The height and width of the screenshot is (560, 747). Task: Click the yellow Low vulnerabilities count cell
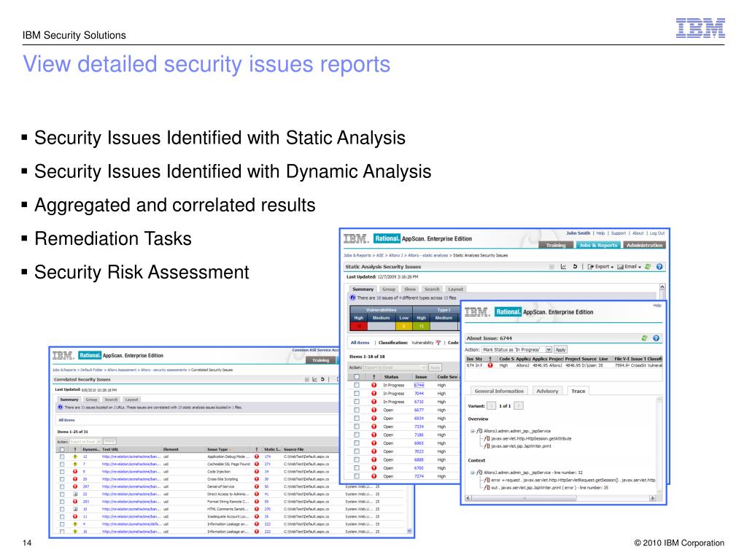pos(404,326)
